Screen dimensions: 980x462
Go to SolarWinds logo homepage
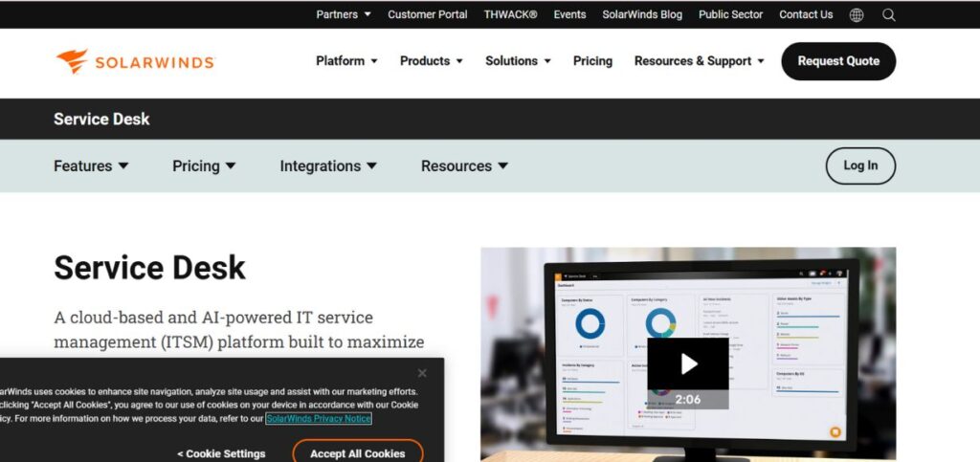(x=136, y=61)
